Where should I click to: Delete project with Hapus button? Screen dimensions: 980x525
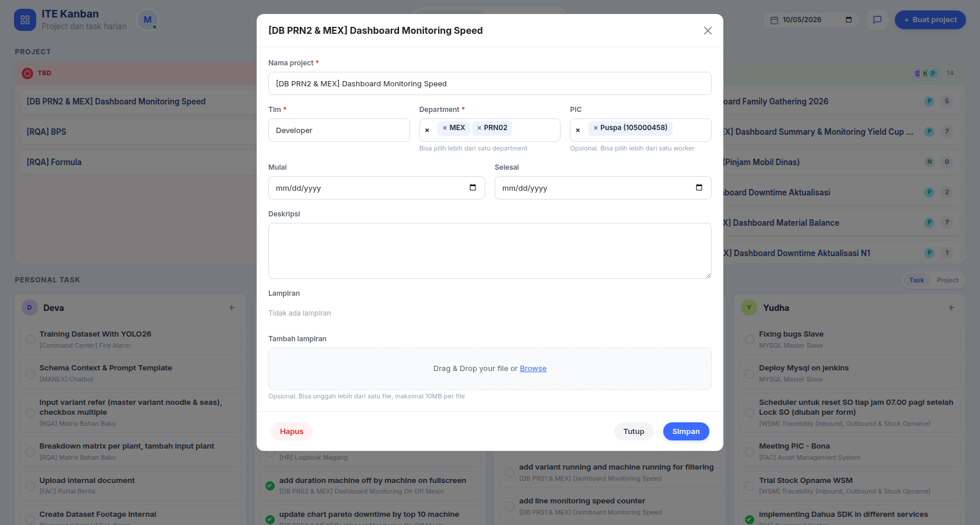pyautogui.click(x=292, y=431)
